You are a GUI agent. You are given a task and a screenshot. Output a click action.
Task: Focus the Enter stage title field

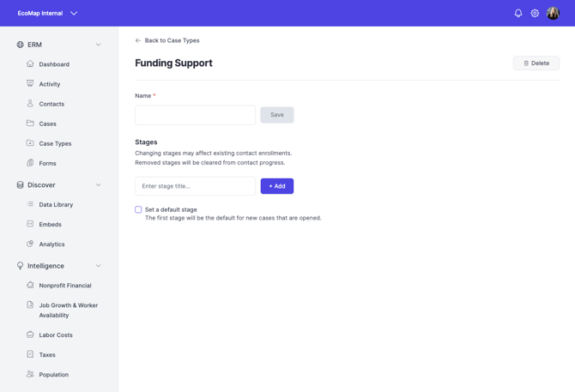pyautogui.click(x=195, y=186)
